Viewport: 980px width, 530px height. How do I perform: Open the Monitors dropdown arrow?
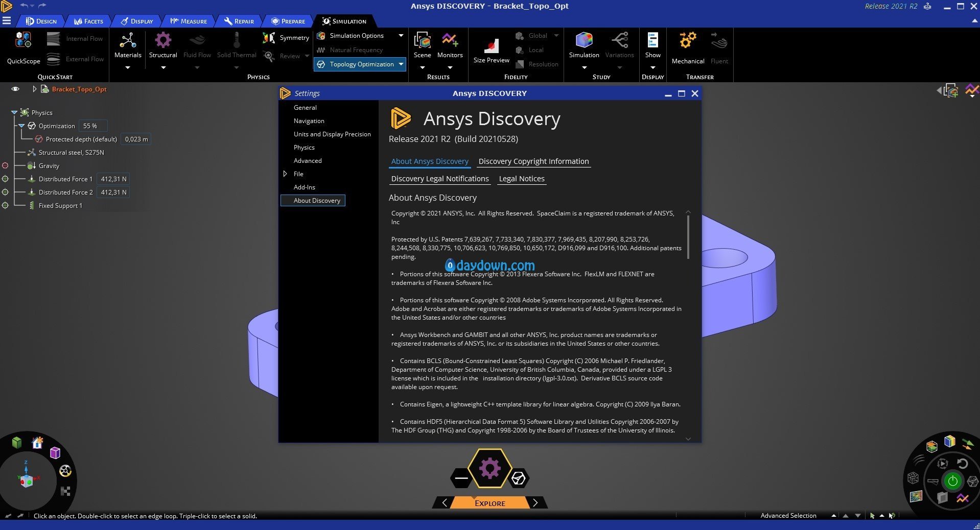pyautogui.click(x=450, y=67)
